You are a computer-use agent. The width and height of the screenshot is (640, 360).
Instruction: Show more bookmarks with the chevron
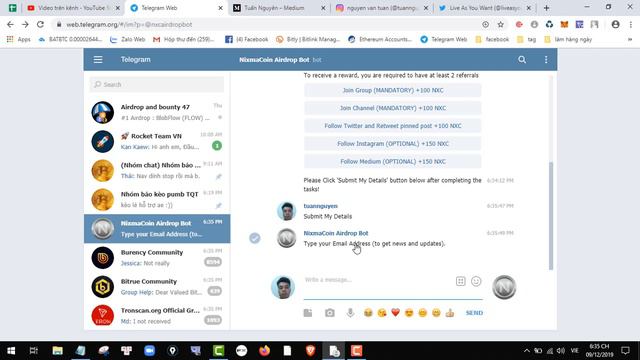(x=630, y=40)
